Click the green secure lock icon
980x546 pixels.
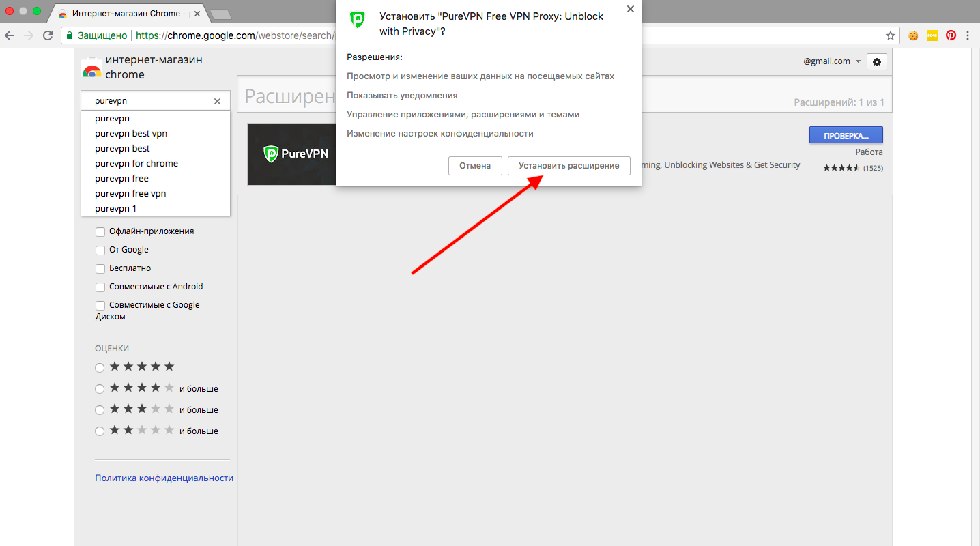click(x=69, y=35)
